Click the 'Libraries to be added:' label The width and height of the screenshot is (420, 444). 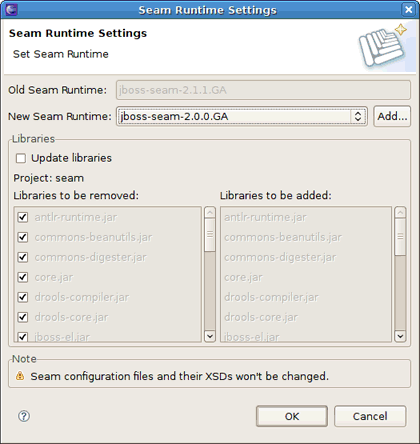click(276, 195)
